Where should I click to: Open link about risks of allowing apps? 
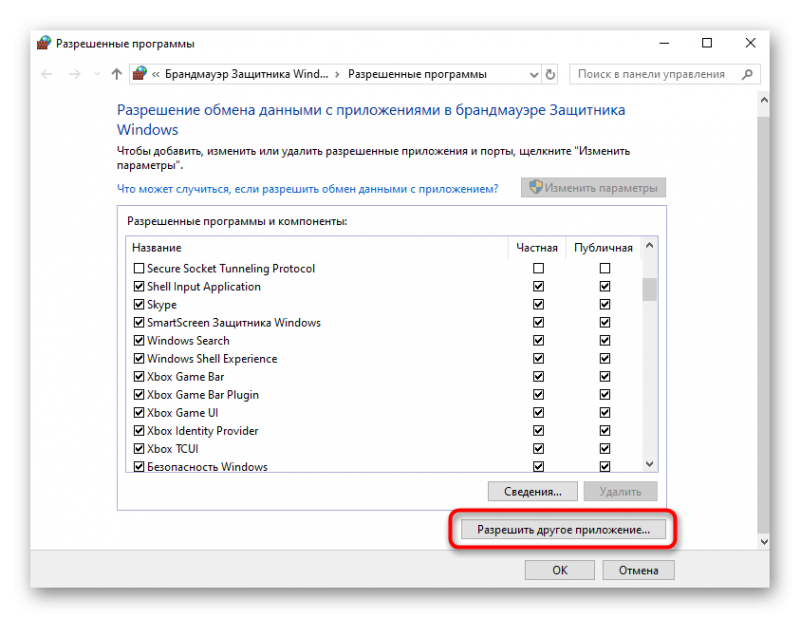tap(307, 189)
